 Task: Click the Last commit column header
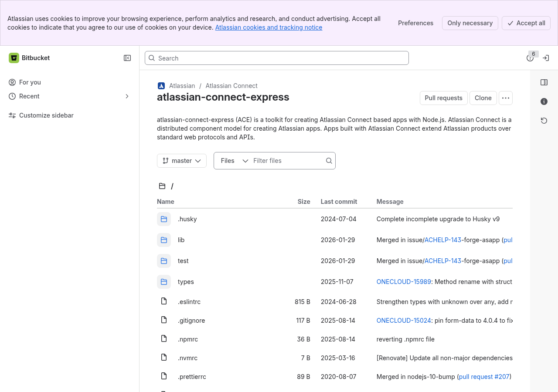[x=339, y=202]
